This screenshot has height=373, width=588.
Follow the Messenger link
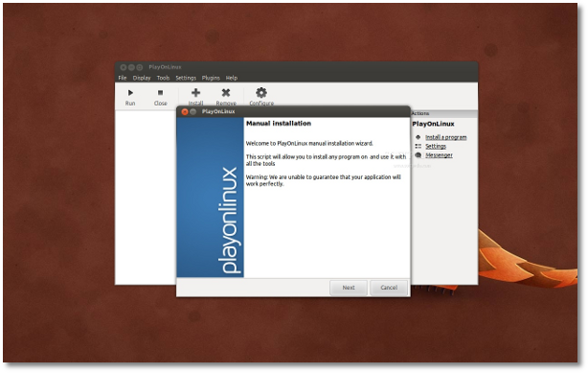tap(440, 155)
